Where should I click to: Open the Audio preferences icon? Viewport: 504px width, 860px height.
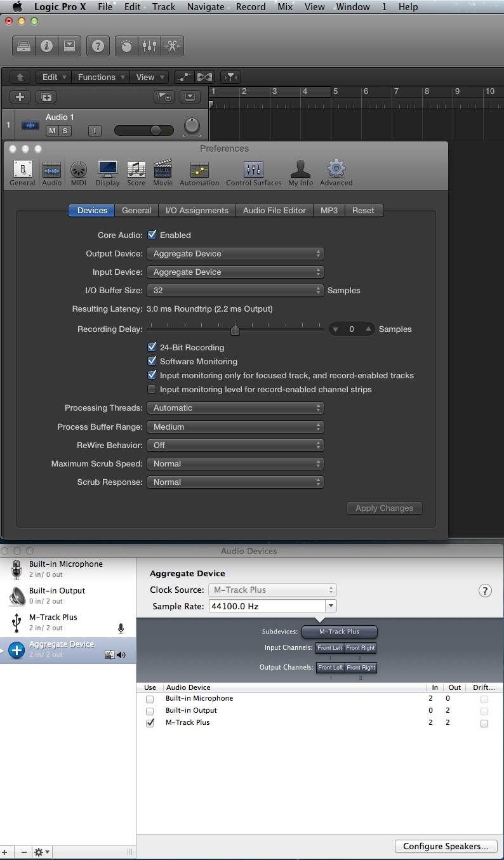[x=52, y=173]
